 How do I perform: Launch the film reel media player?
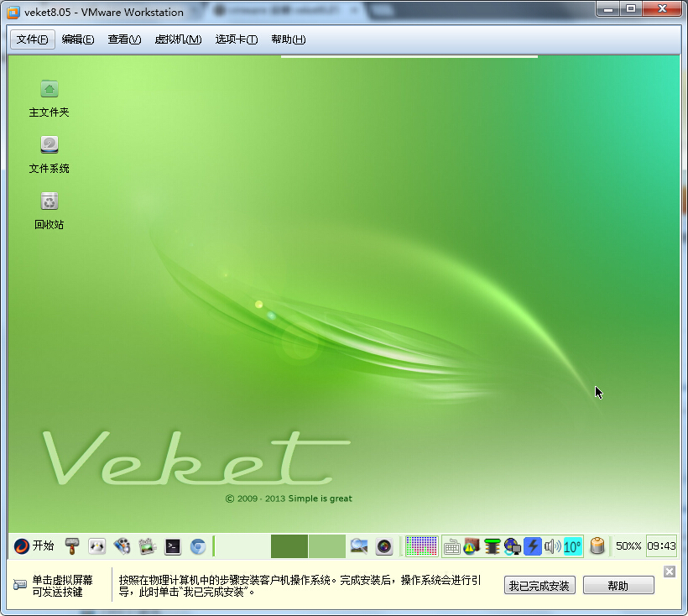122,546
